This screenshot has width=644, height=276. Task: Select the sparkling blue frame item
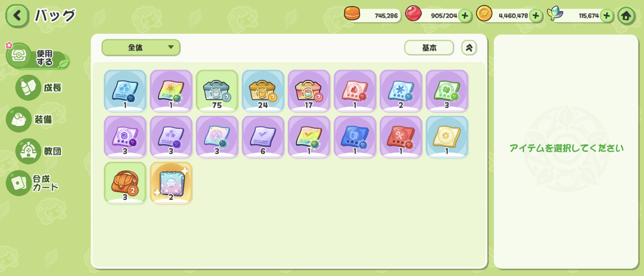click(x=171, y=183)
